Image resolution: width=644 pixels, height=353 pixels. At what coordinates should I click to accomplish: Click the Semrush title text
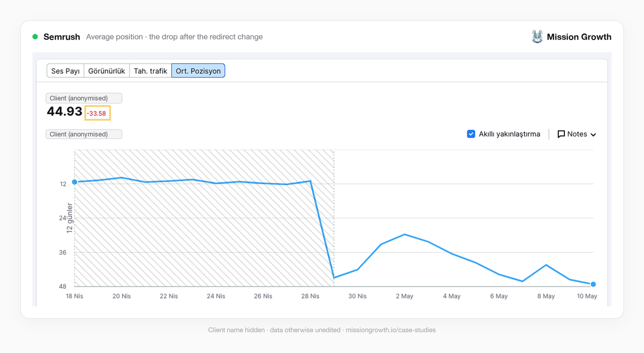(x=62, y=37)
